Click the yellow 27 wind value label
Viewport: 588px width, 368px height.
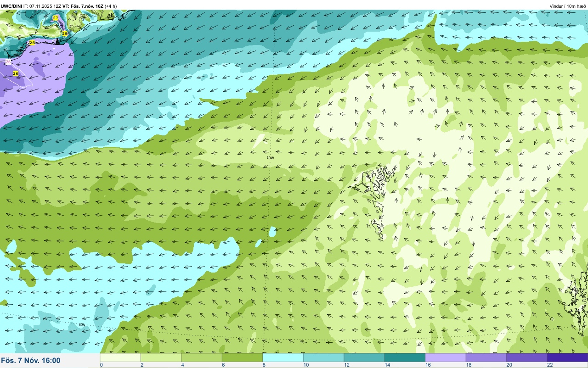(x=56, y=18)
